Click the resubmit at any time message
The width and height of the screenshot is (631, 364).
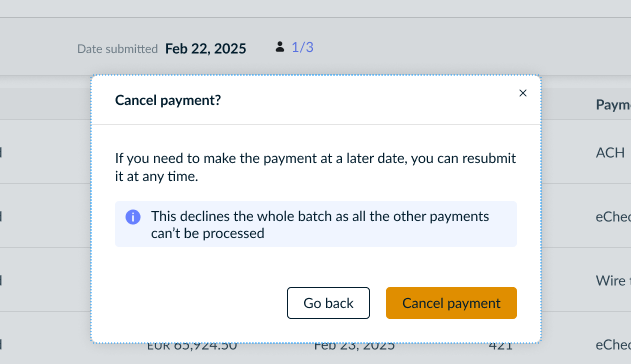(316, 167)
